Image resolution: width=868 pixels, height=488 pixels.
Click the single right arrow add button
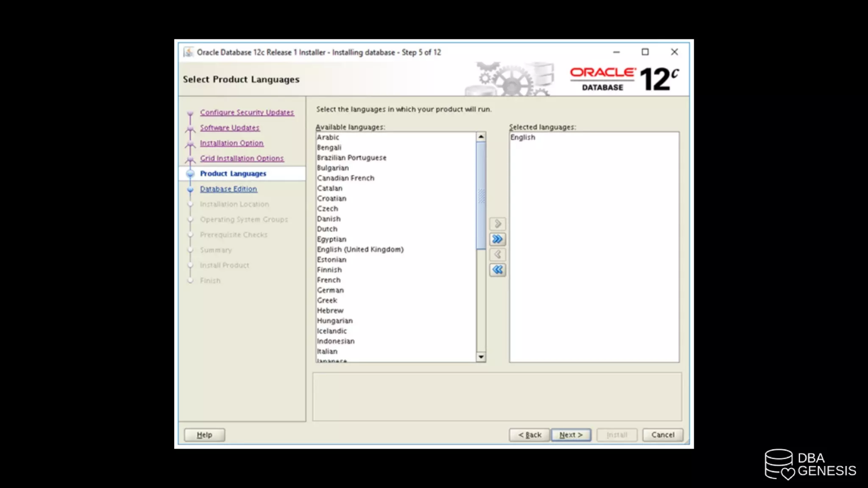pos(498,224)
